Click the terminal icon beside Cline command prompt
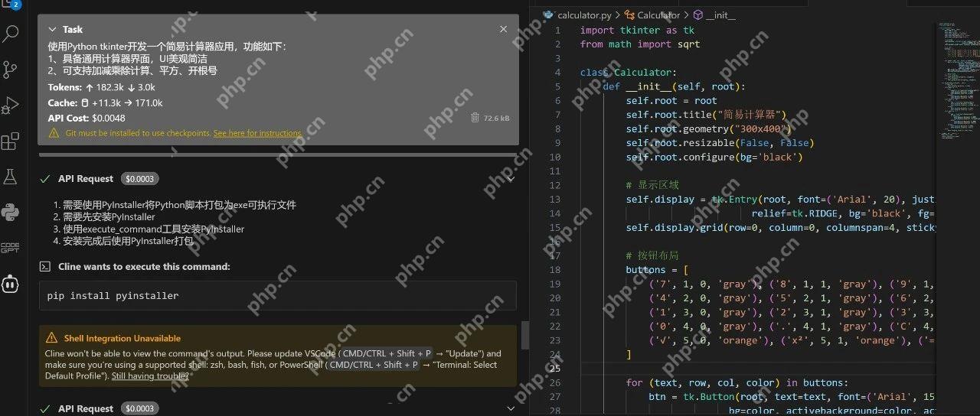Screen dimensions: 980x416 [45, 267]
